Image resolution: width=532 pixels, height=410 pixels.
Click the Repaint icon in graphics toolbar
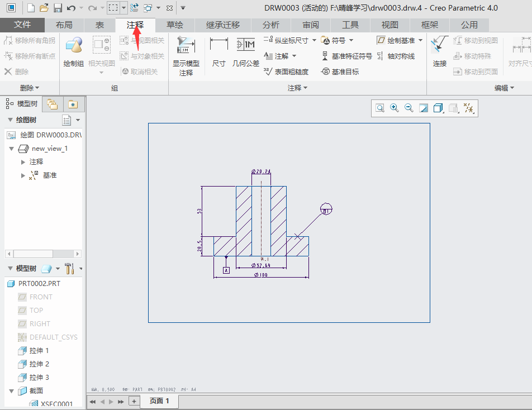(424, 108)
